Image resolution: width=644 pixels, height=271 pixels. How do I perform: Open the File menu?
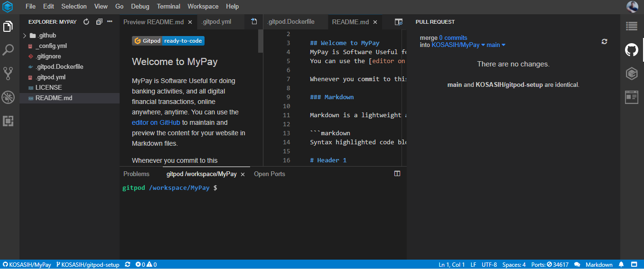click(x=30, y=6)
